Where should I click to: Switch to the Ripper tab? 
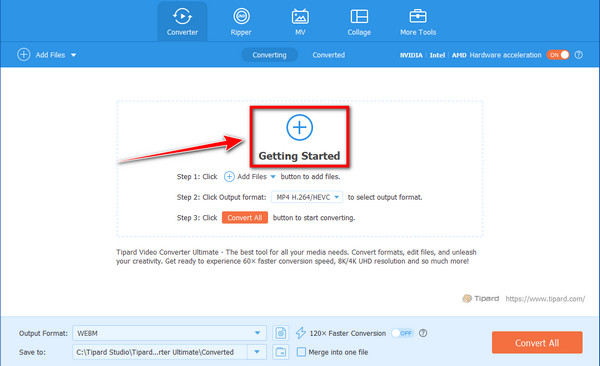coord(241,22)
